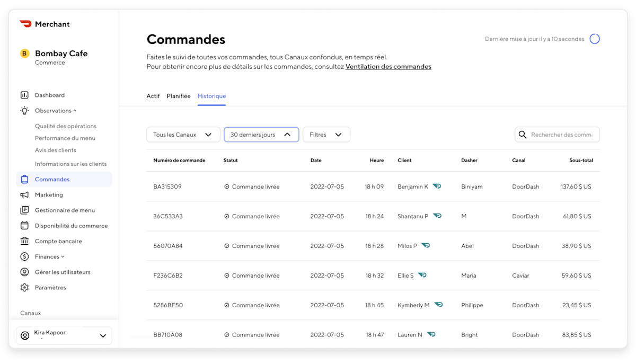This screenshot has width=636, height=364.
Task: Open the Tous les Canaux dropdown
Action: (x=183, y=135)
